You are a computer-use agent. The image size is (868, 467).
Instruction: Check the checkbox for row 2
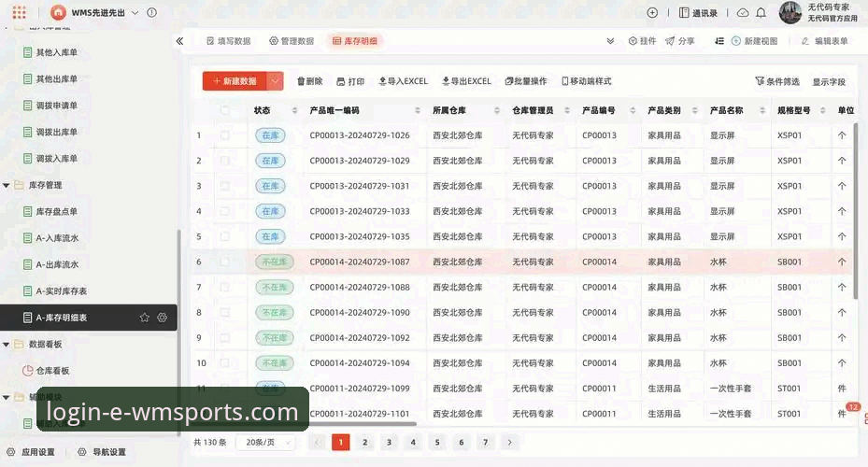coord(225,161)
